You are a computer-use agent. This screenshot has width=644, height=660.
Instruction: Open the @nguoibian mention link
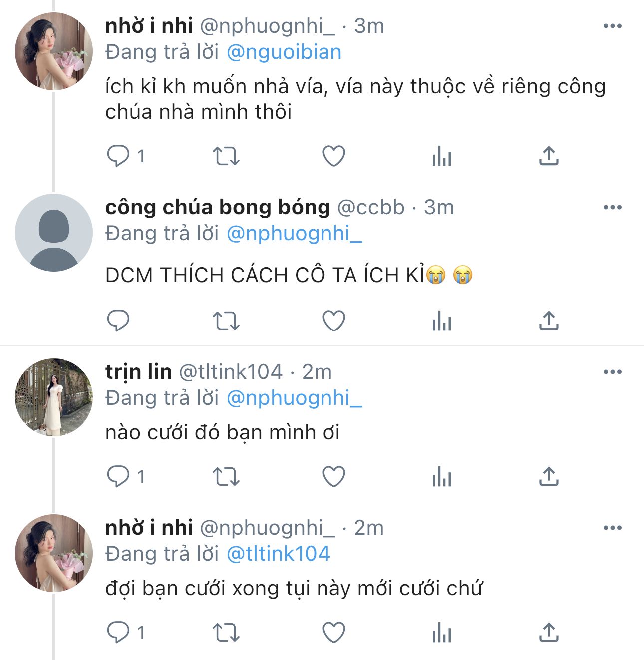(284, 52)
